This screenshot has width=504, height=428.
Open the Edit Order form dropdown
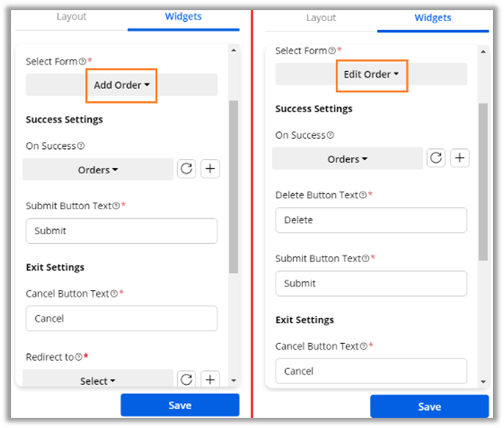[371, 74]
